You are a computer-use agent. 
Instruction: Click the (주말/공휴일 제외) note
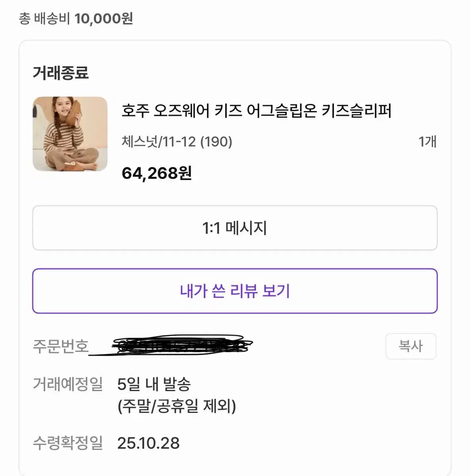tap(177, 406)
